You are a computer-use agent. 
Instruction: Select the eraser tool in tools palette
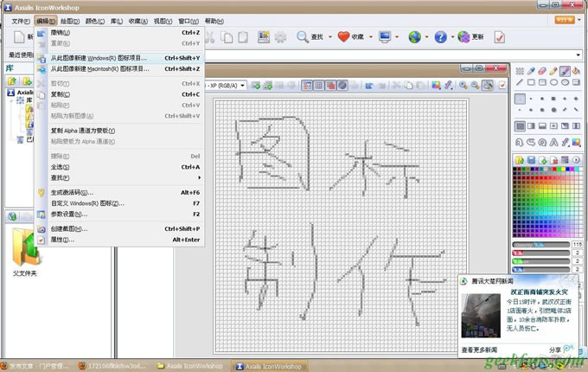[541, 71]
